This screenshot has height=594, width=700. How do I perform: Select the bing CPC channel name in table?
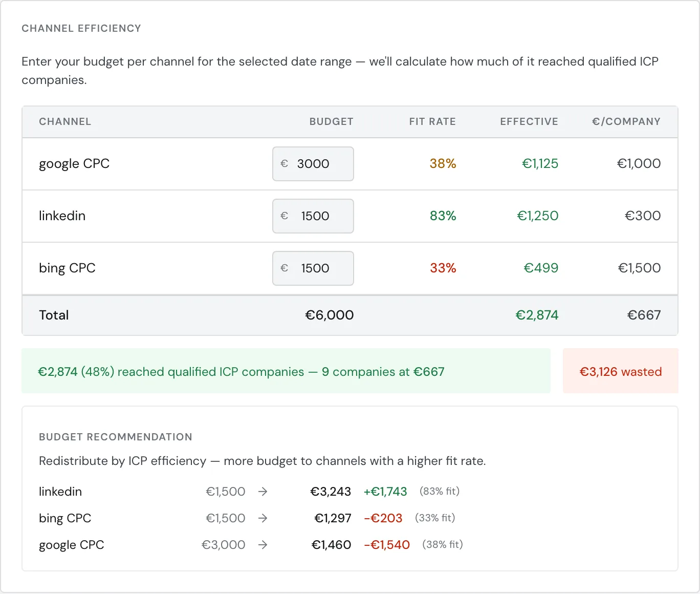[67, 268]
